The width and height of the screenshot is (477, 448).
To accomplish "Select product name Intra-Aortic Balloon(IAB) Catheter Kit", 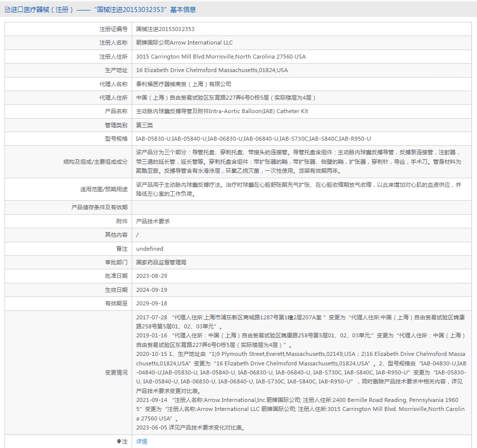I will (x=222, y=111).
